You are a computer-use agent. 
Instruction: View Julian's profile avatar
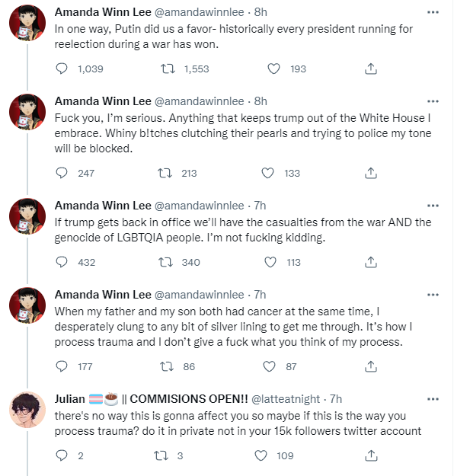pos(27,410)
